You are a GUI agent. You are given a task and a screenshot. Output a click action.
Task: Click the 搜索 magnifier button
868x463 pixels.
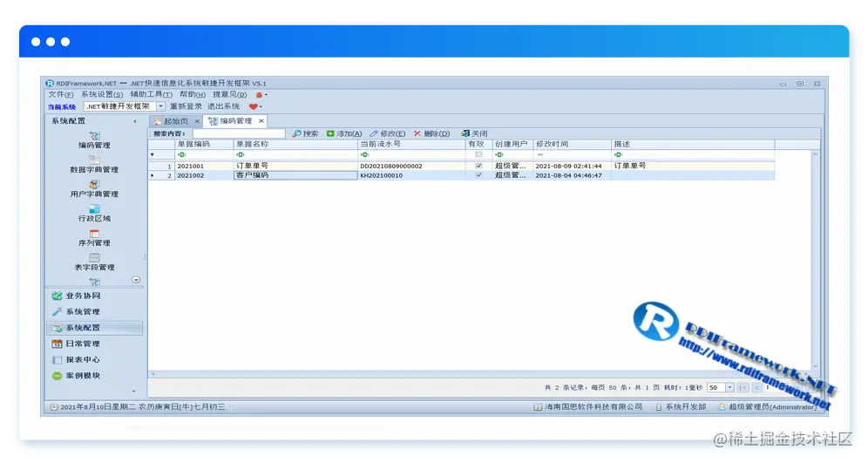click(x=305, y=133)
